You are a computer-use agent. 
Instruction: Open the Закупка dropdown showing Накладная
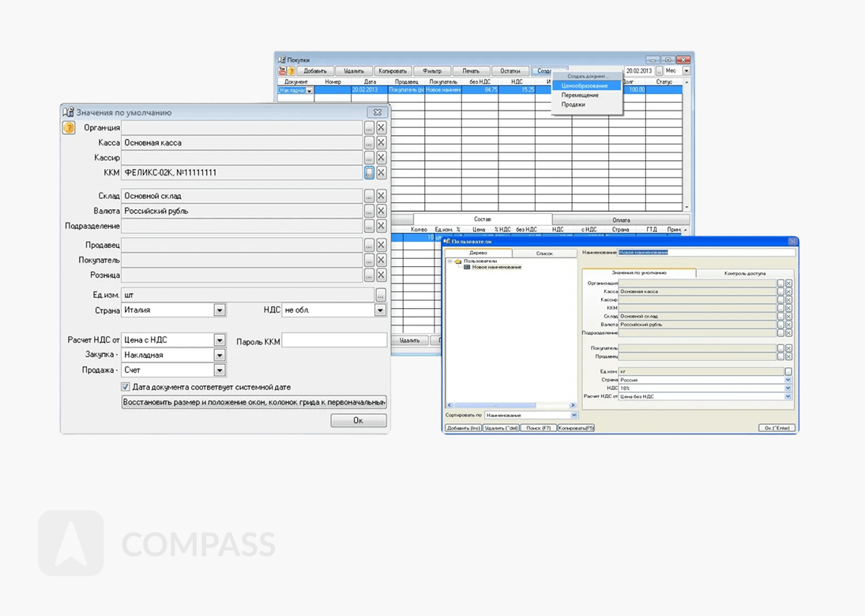point(220,355)
